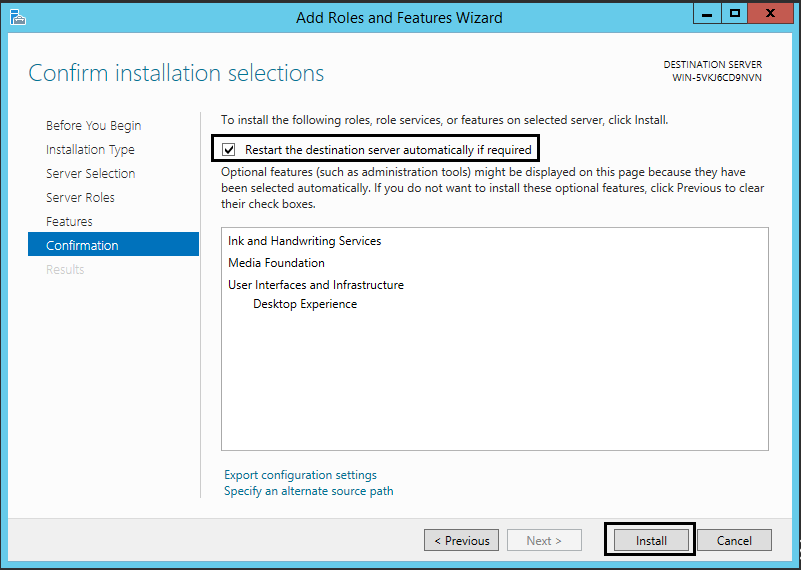801x570 pixels.
Task: Open the Export configuration settings link
Action: pyautogui.click(x=300, y=475)
